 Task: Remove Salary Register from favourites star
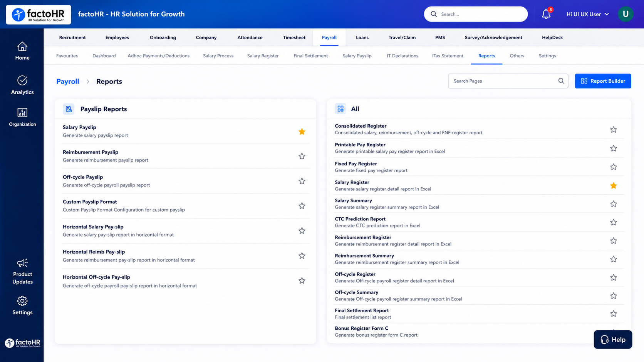tap(614, 186)
